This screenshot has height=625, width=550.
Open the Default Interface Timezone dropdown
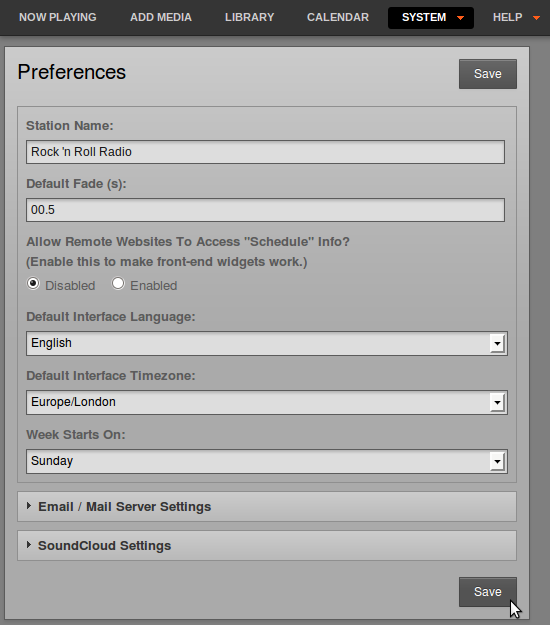pos(267,402)
